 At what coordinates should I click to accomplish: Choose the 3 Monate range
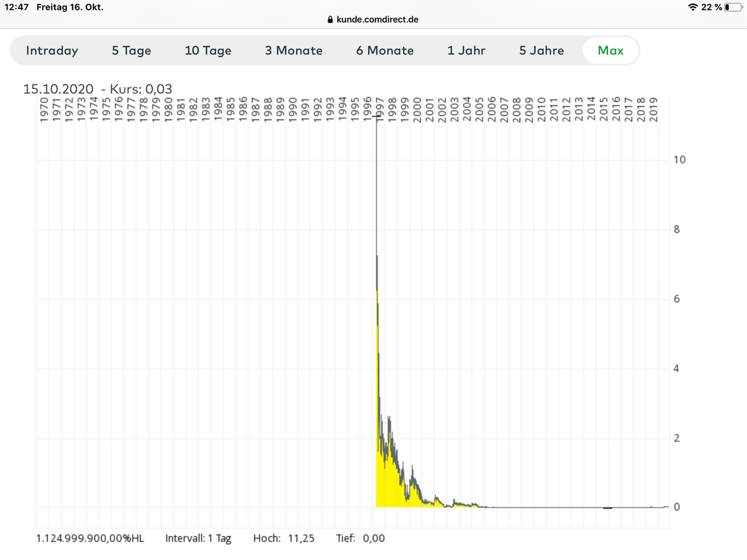click(x=294, y=51)
